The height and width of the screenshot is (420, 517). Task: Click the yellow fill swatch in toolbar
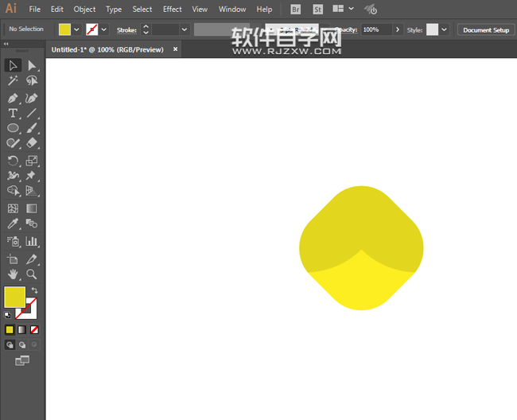point(14,297)
